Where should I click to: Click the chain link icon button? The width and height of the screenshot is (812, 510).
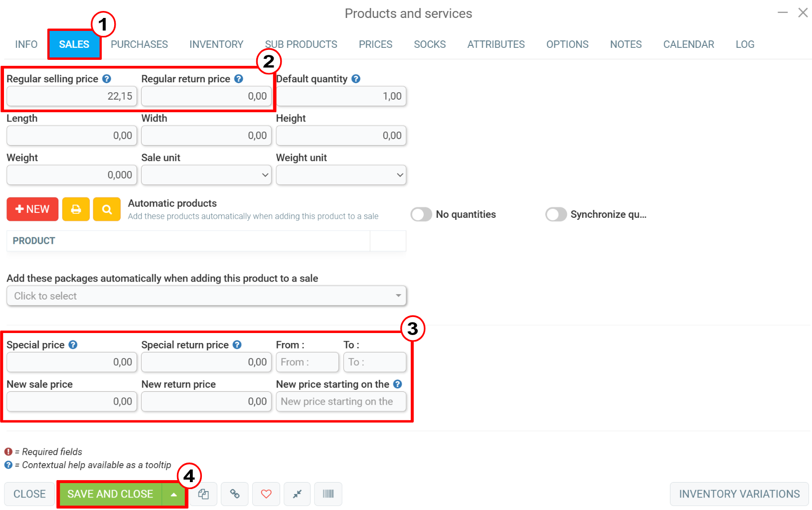pos(235,494)
